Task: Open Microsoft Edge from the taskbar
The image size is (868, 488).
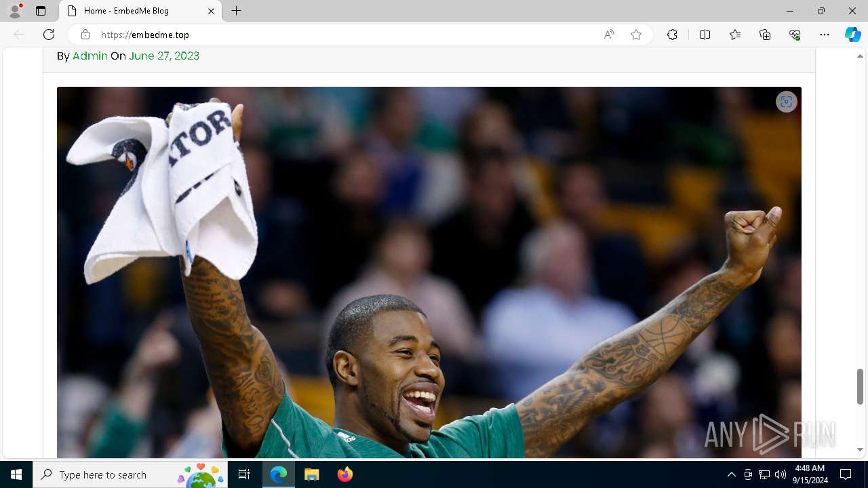Action: (x=279, y=474)
